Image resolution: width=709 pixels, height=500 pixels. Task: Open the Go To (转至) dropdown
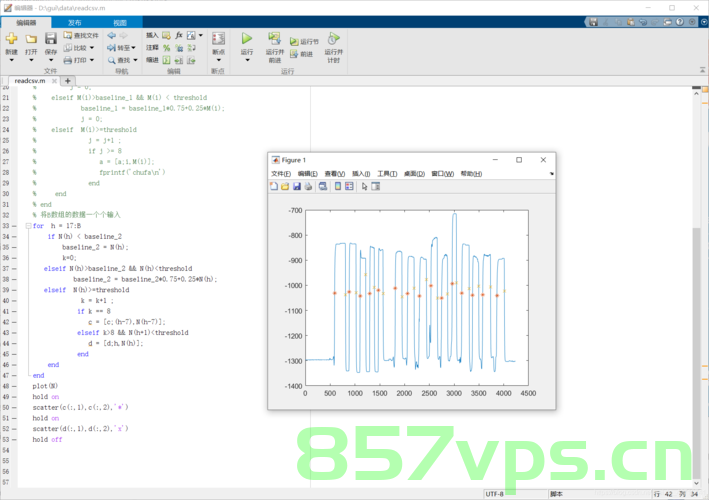[122, 47]
